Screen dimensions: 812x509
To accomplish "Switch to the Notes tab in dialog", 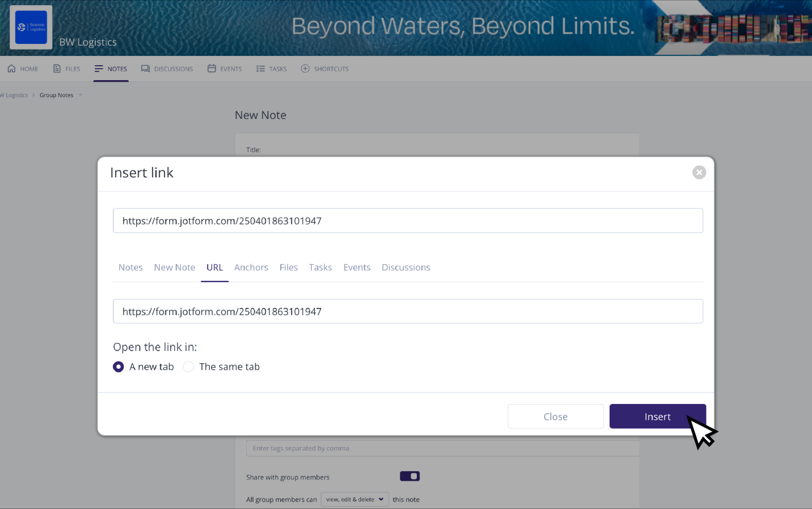I will (130, 267).
